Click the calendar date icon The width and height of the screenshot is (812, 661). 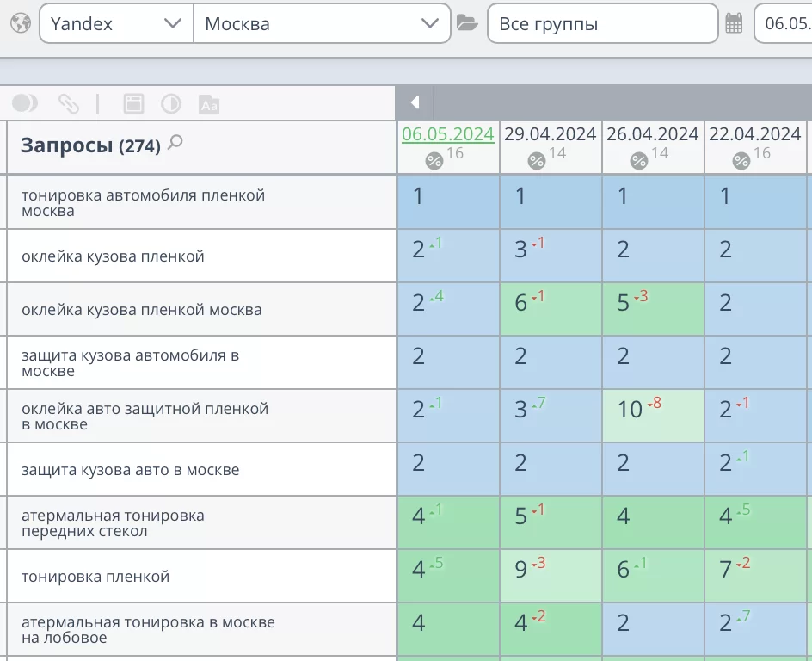[x=734, y=23]
